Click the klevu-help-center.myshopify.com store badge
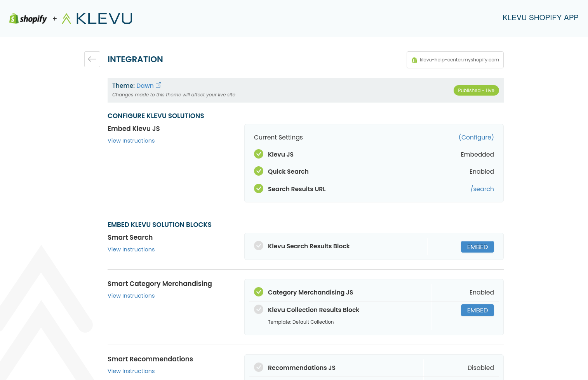The height and width of the screenshot is (380, 588). 455,60
